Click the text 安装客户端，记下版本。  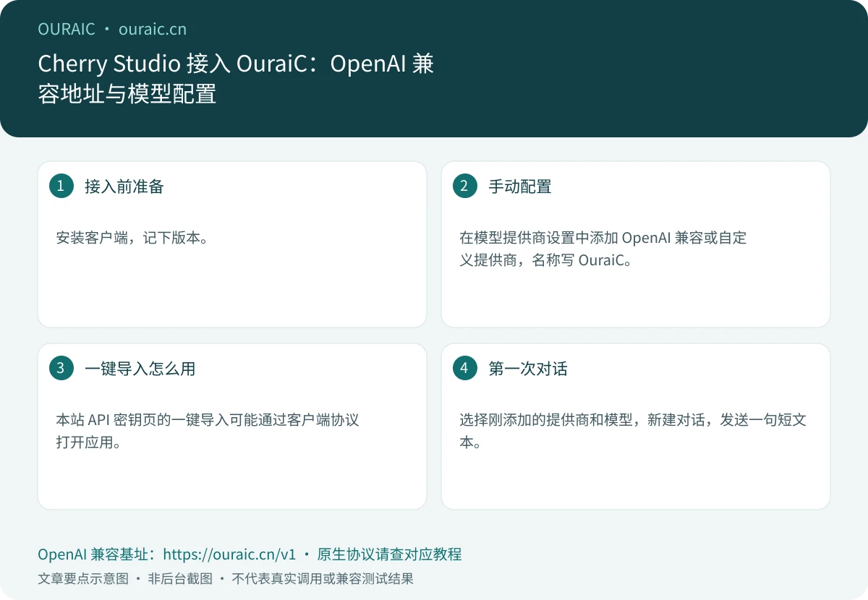click(x=133, y=237)
